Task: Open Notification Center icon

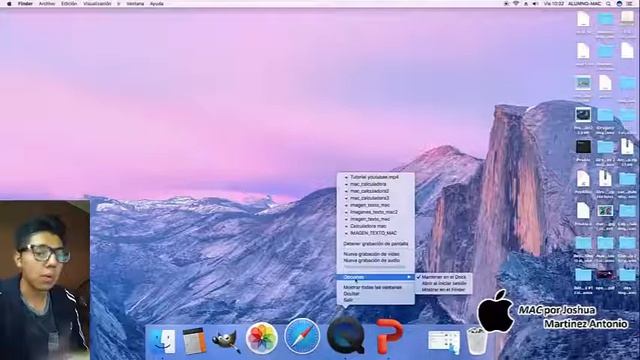Action: click(629, 4)
